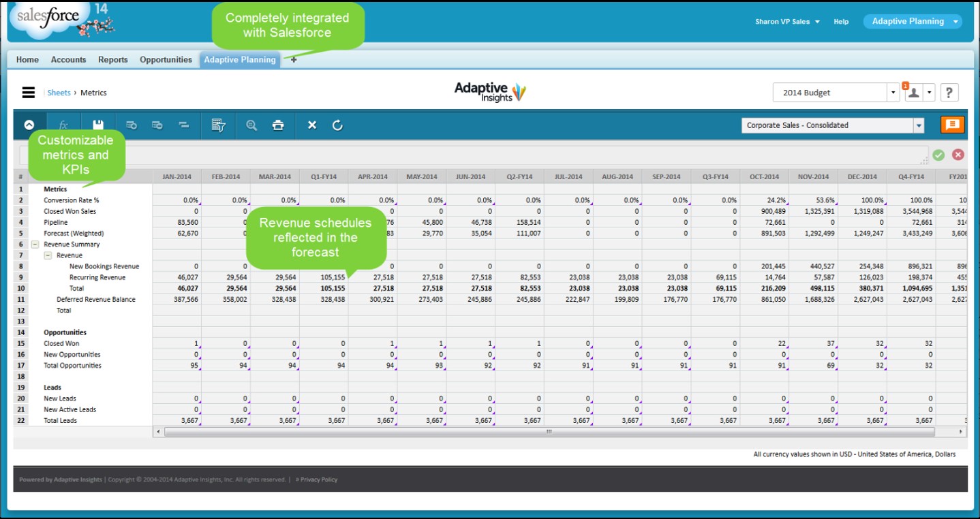Click the Adaptive Insights logo
Screen dimensions: 980x519
pyautogui.click(x=490, y=92)
